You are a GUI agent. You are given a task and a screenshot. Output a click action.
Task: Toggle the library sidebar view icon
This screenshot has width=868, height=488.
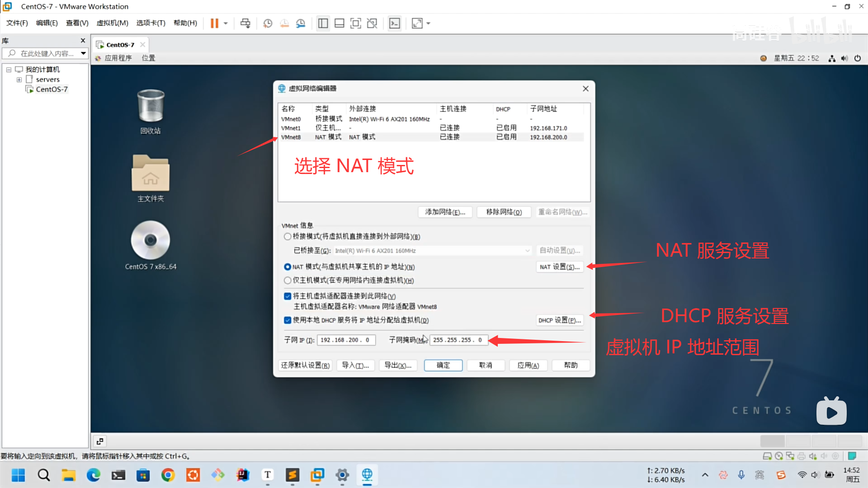(323, 23)
